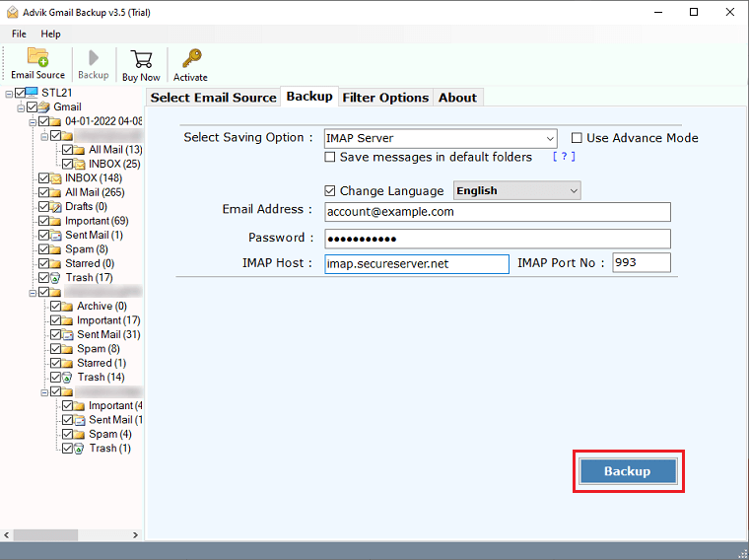Switch to Filter Options tab
The height and width of the screenshot is (560, 749).
coord(385,98)
